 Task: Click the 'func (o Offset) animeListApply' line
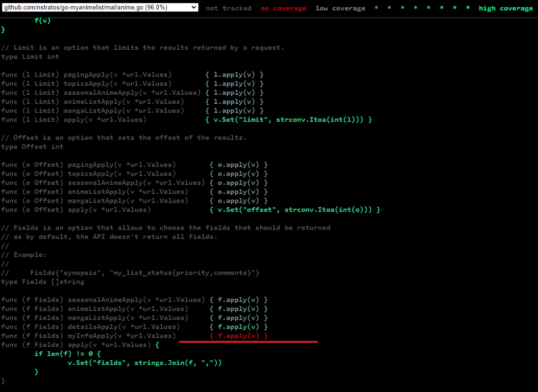point(134,191)
